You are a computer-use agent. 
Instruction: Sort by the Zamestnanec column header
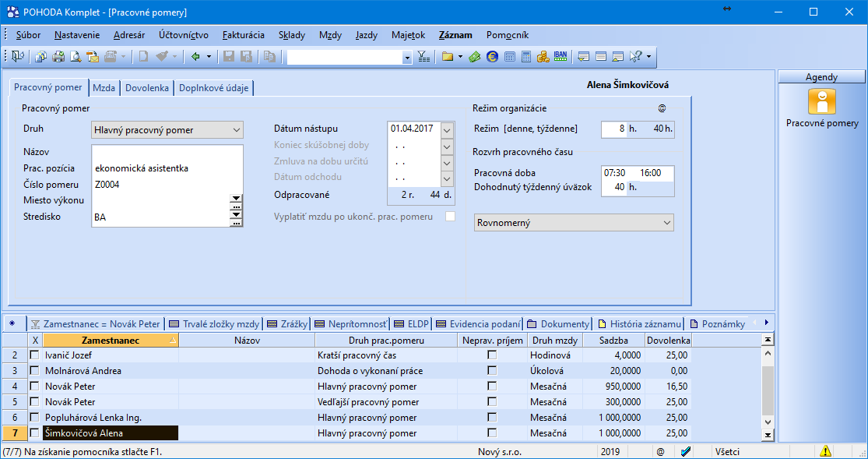[111, 340]
